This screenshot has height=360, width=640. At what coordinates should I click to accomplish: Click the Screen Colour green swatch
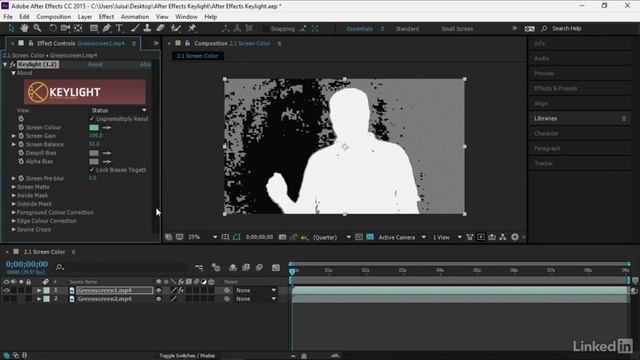[x=94, y=127]
